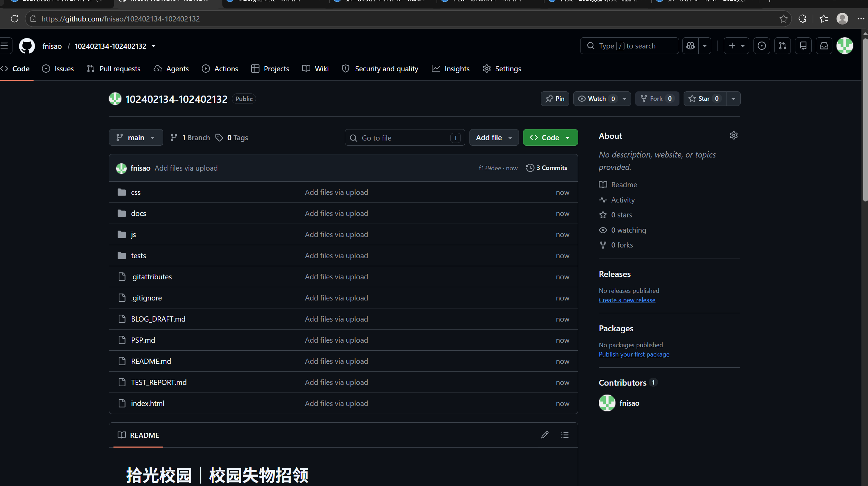
Task: Expand the main branch dropdown
Action: 136,137
